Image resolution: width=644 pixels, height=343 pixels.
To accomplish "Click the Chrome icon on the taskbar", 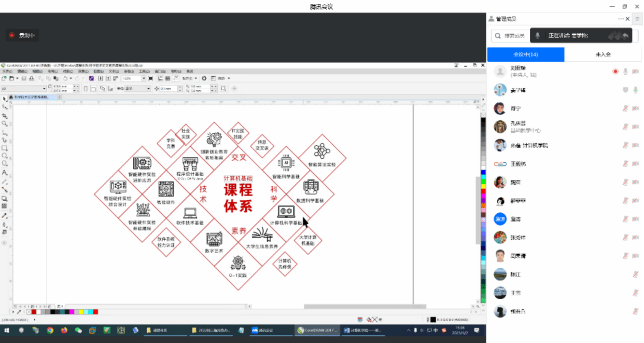I will click(50, 330).
